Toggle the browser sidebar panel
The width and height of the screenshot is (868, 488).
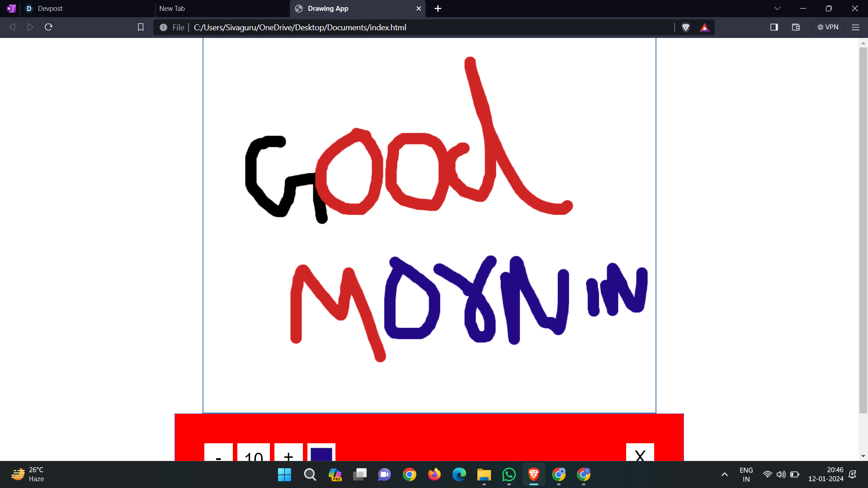[774, 27]
